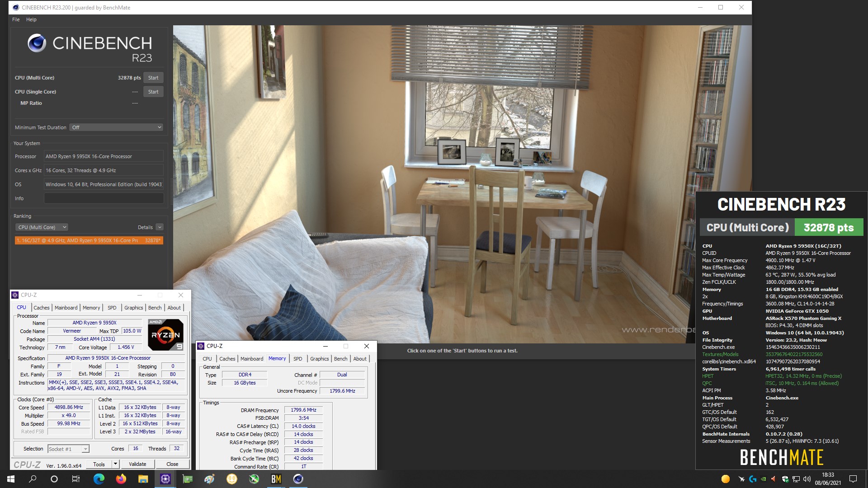Open Graphics tab in Memory CPU-Z window
The image size is (868, 488).
click(x=320, y=359)
